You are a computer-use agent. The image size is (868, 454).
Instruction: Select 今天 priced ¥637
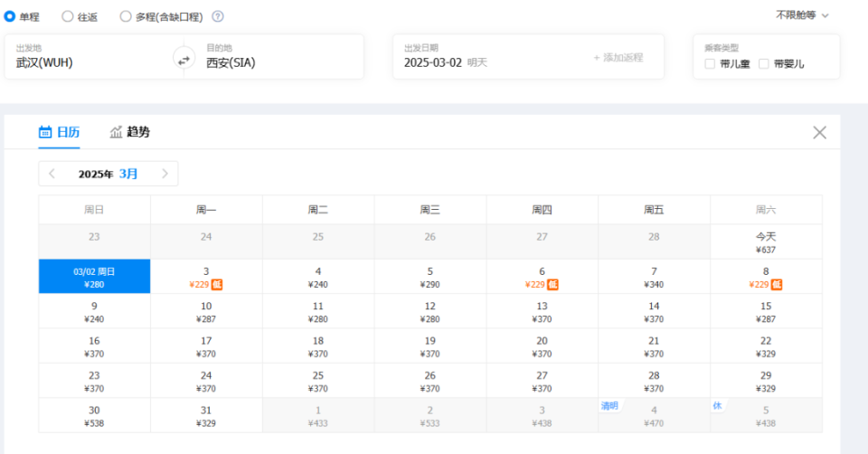coord(766,242)
